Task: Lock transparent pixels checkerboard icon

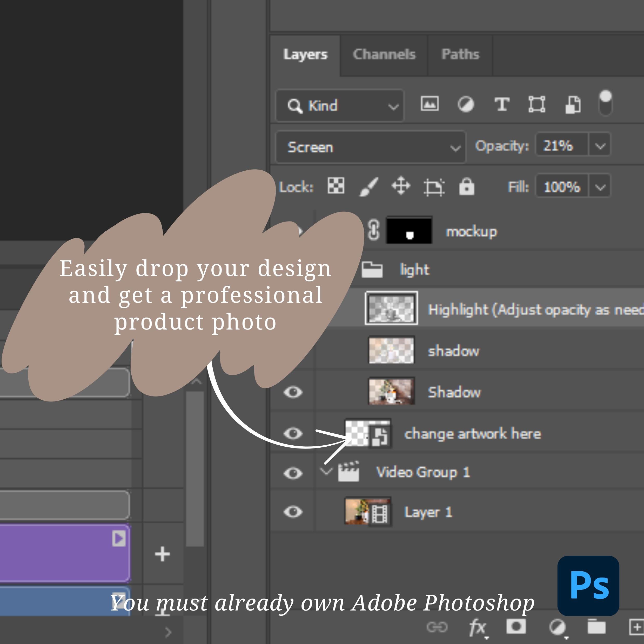Action: click(336, 185)
